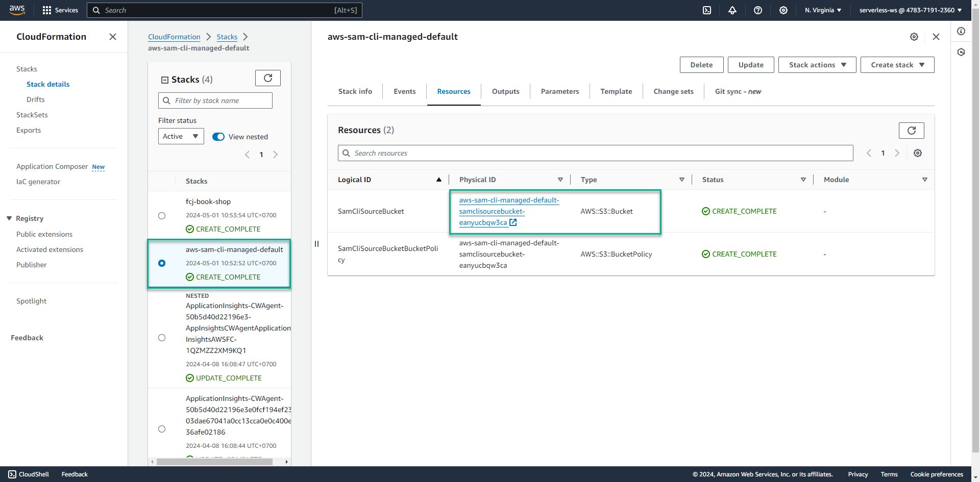Screen dimensions: 980x482
Task: Open StackSets in side navigation
Action: [x=32, y=115]
